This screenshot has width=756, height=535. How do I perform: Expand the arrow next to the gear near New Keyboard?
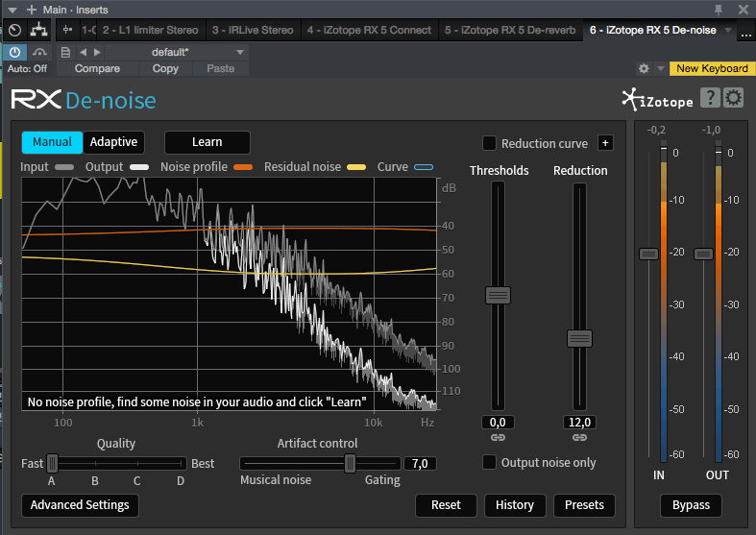pos(660,69)
